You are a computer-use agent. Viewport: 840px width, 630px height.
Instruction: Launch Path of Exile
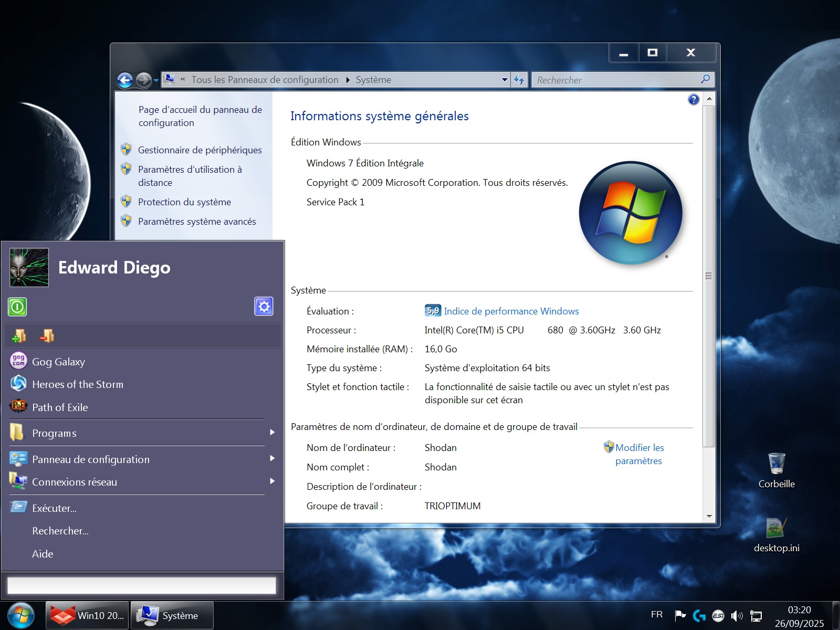point(60,407)
